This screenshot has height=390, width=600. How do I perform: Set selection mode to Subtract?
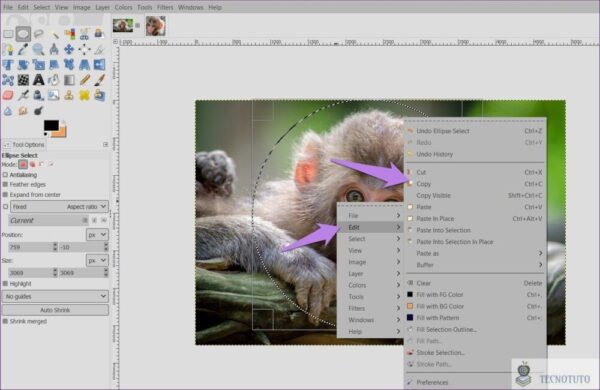click(x=42, y=164)
